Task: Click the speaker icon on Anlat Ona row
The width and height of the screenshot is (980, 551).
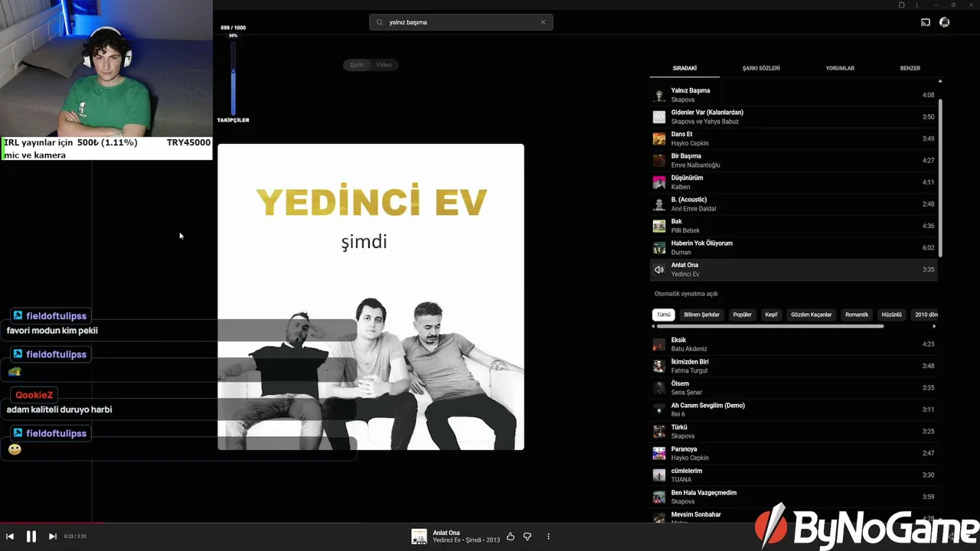Action: coord(659,269)
